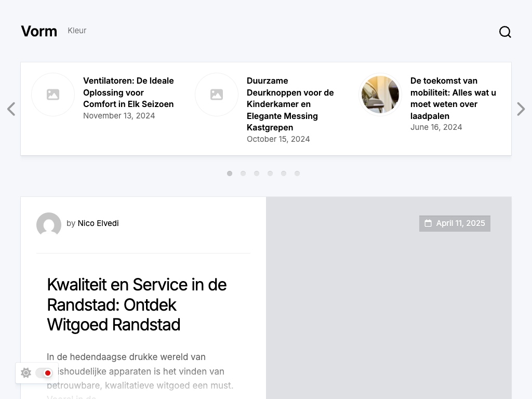
Task: Open Ventilatoren: De Ideale Oplossing article
Action: click(x=128, y=92)
